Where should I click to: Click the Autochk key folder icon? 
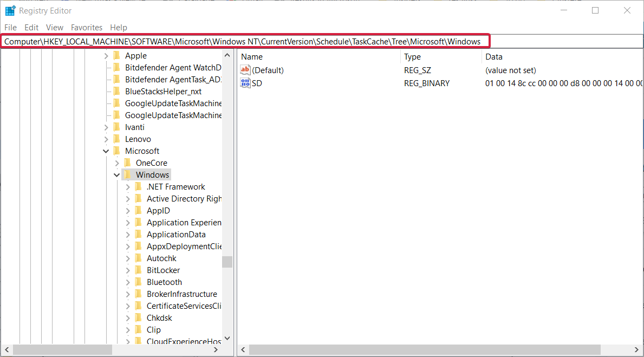(139, 258)
